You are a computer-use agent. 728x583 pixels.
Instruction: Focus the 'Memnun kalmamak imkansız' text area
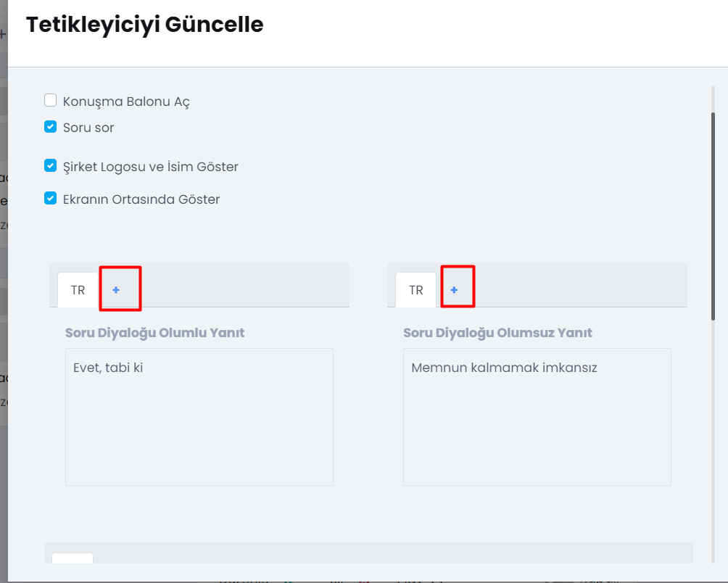pyautogui.click(x=537, y=417)
